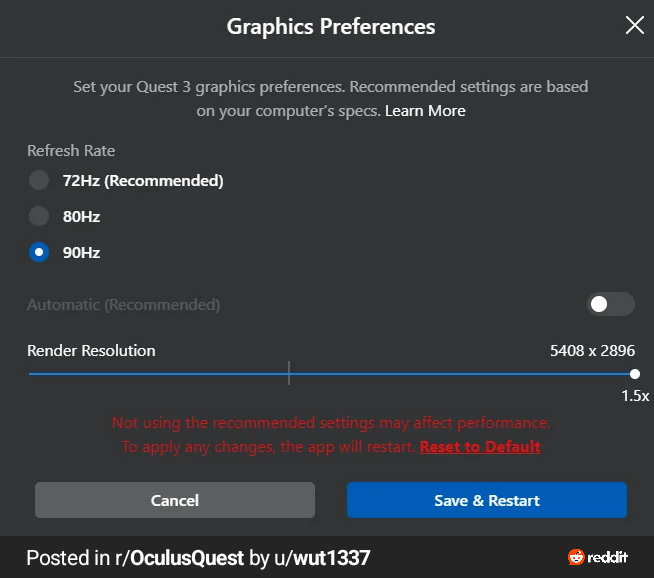Click Reset to Default link
This screenshot has height=578, width=654.
point(480,447)
